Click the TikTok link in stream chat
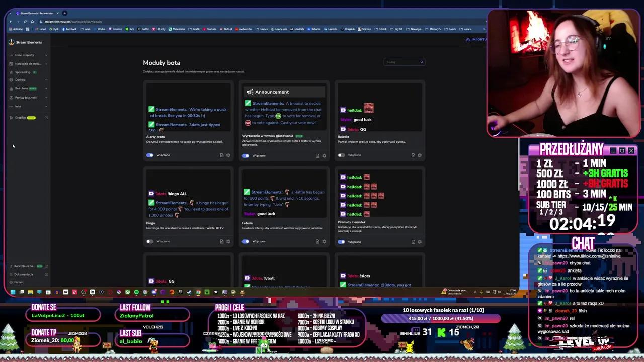This screenshot has width=644, height=362. 589,256
